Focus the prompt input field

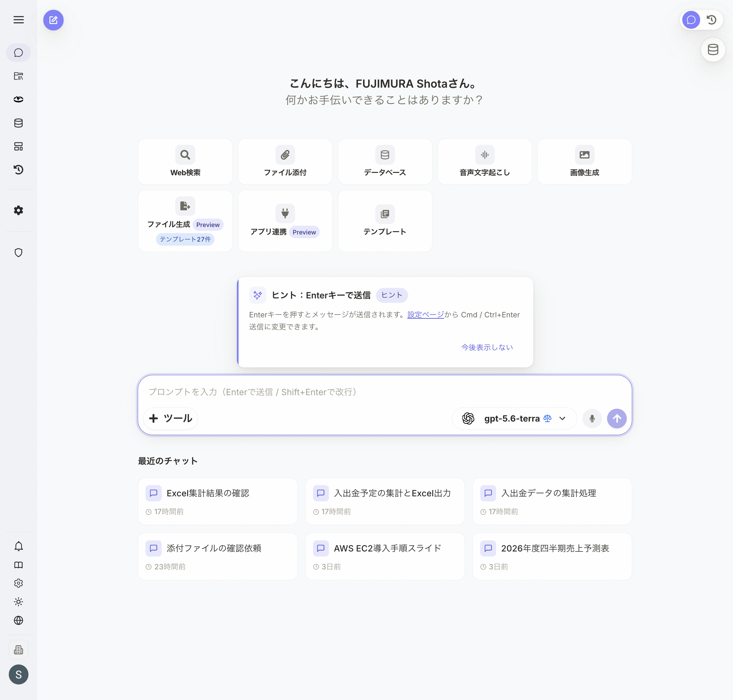tap(385, 392)
